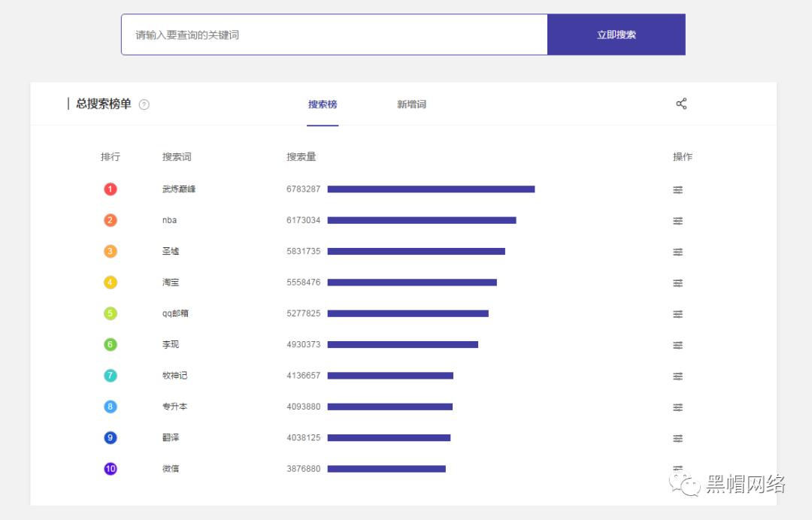Screen dimensions: 812x520
Task: Open the operation icon for 牧神记
Action: tap(678, 375)
